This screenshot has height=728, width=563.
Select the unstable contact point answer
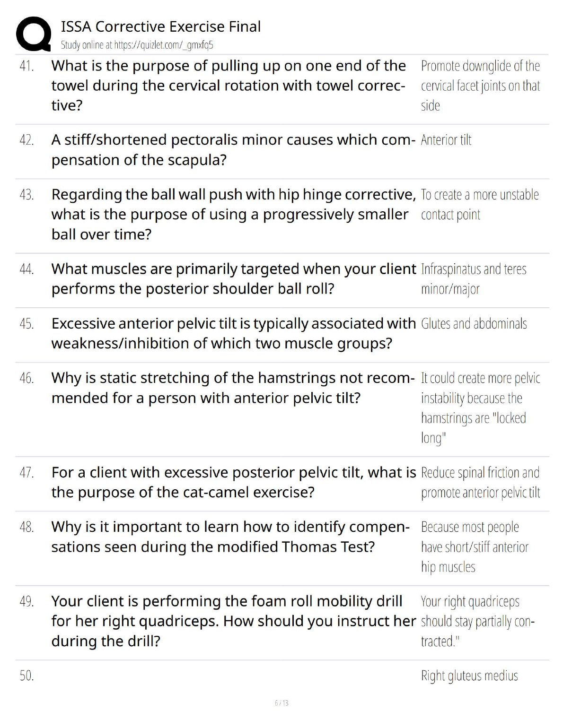click(480, 204)
